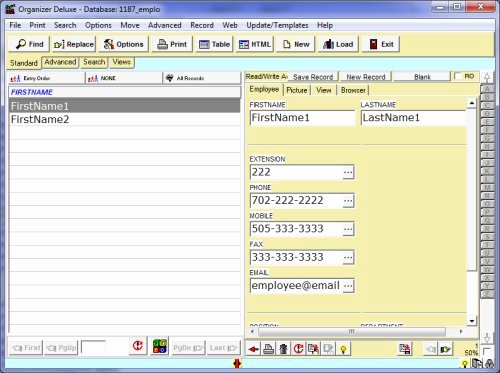The image size is (500, 373).
Task: Click the red refresh icon in the record toolbar
Action: pos(298,349)
